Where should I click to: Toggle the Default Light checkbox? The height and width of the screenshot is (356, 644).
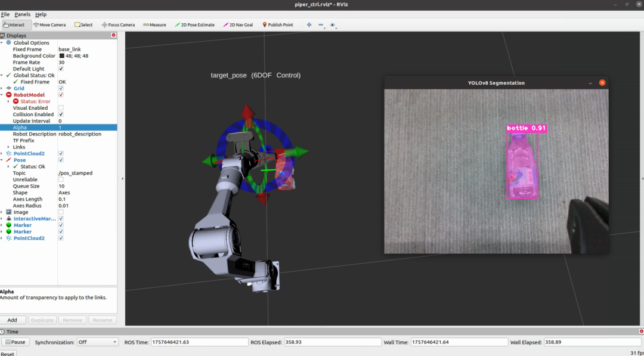(x=61, y=69)
